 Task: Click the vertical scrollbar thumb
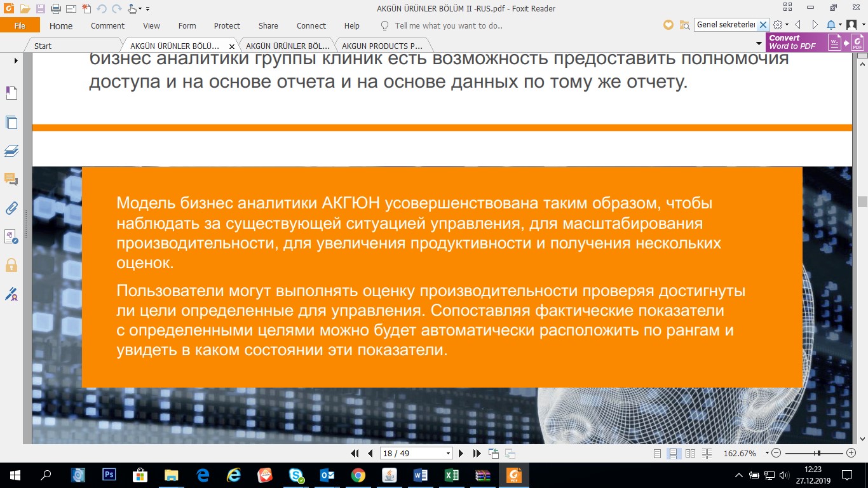point(862,202)
